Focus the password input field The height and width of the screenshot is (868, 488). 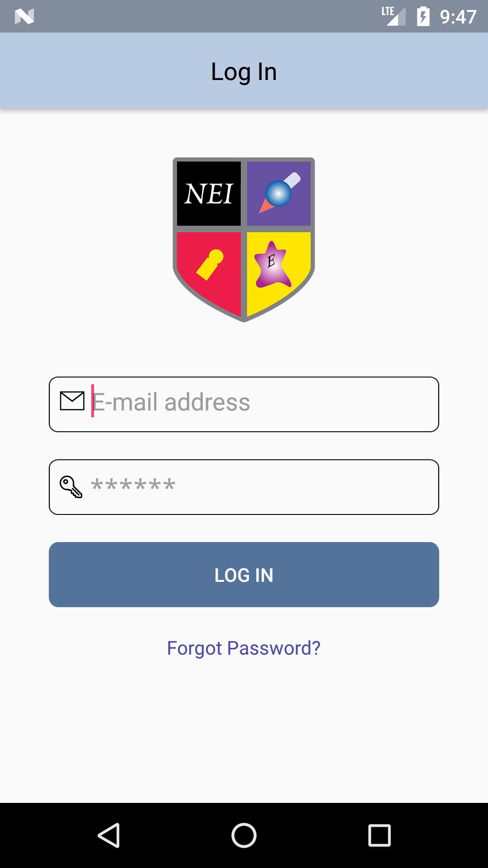244,487
